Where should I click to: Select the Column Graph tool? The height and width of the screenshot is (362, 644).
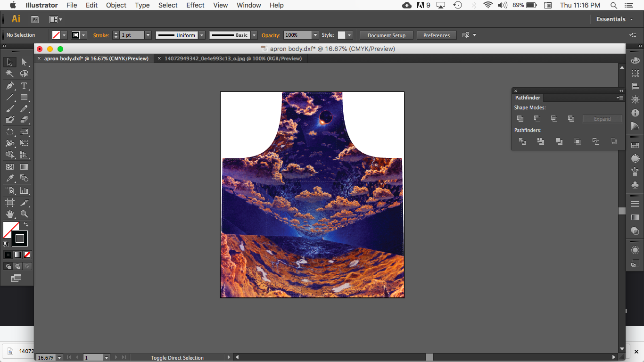click(24, 190)
